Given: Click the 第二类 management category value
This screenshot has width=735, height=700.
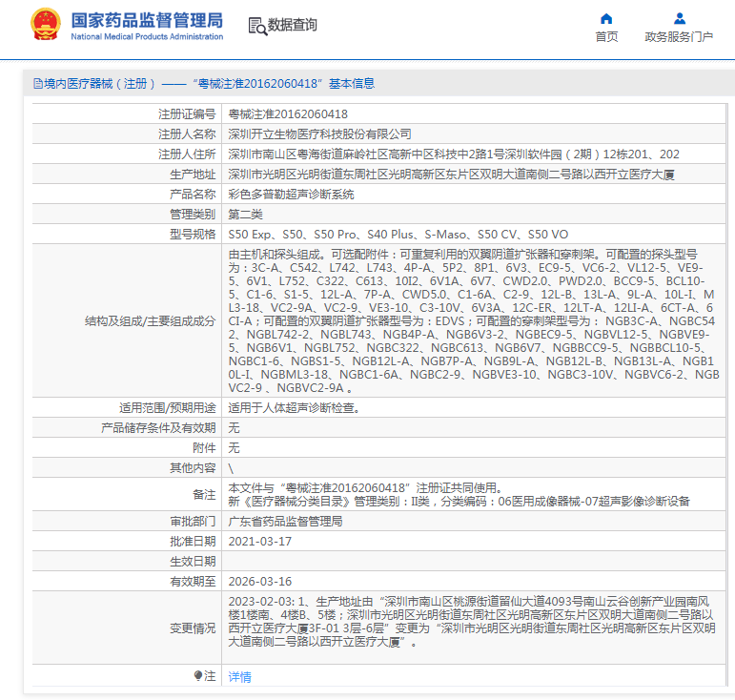Looking at the screenshot, I should click(245, 214).
